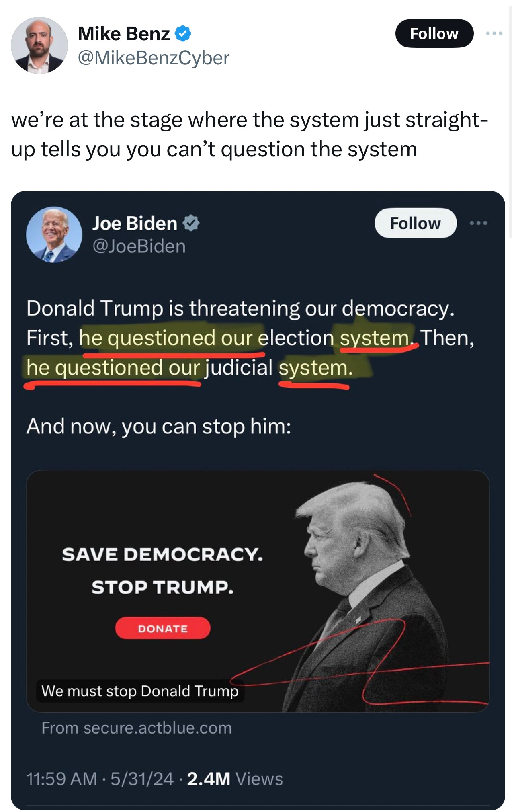
Task: Click Mike Benz's profile avatar
Action: click(39, 45)
